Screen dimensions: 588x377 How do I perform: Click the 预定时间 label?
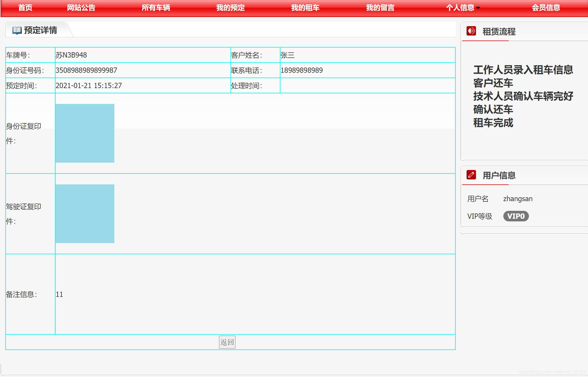tap(21, 85)
